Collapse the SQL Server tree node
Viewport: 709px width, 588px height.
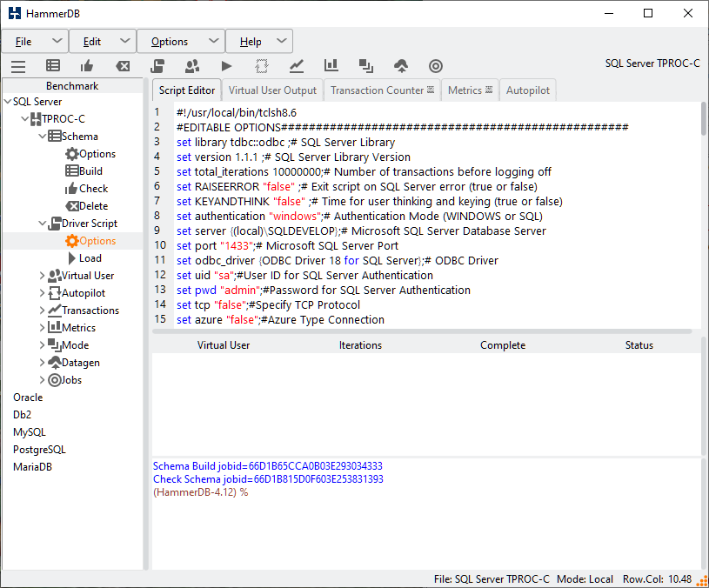pos(8,101)
